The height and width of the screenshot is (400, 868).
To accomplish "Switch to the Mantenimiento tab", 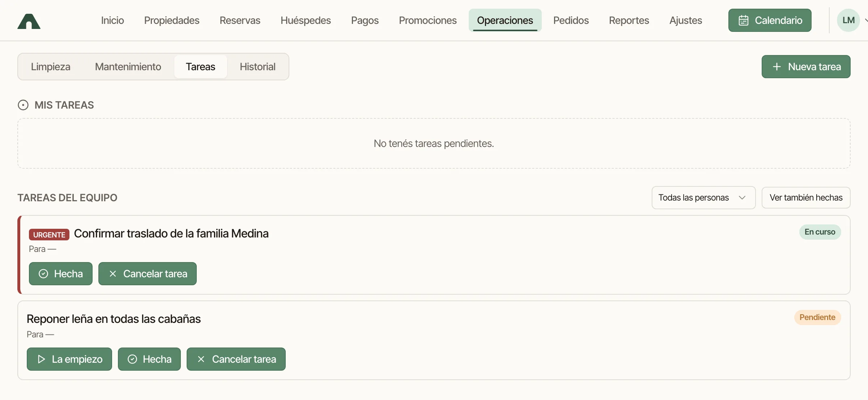I will pos(128,67).
